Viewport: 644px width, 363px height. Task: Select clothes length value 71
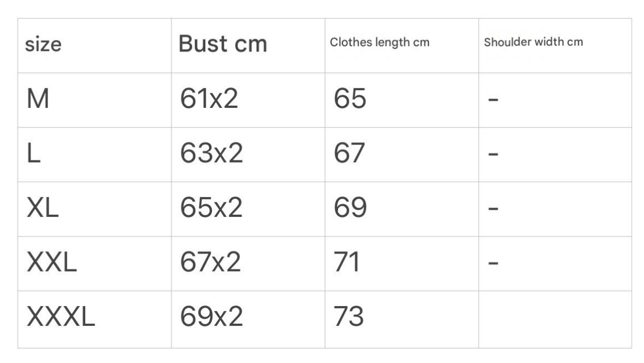click(x=347, y=262)
